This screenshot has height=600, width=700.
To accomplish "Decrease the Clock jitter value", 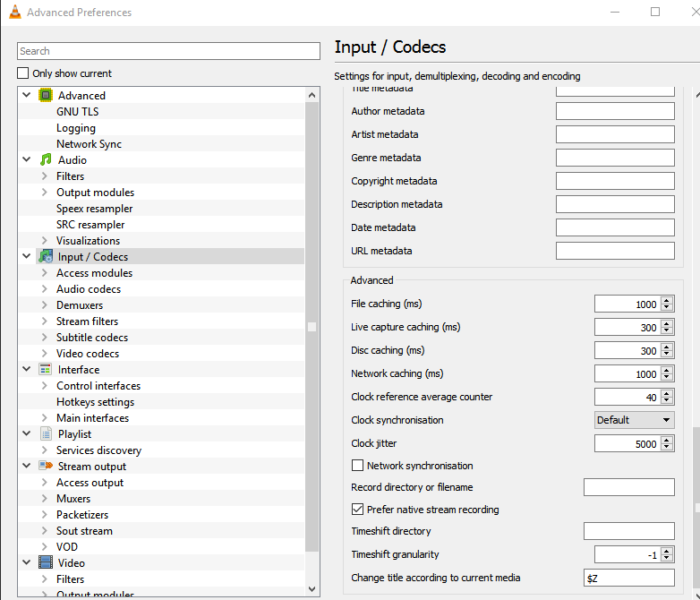I will point(667,447).
